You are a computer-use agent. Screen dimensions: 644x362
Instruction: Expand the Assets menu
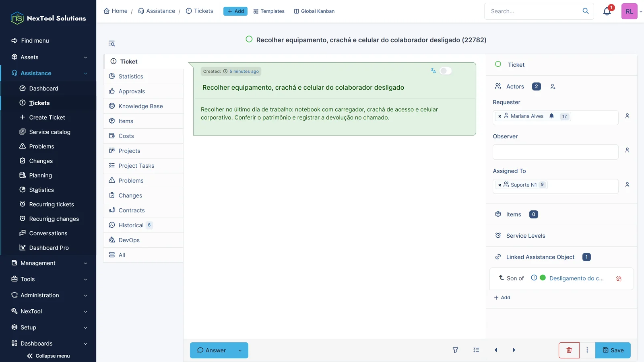48,57
